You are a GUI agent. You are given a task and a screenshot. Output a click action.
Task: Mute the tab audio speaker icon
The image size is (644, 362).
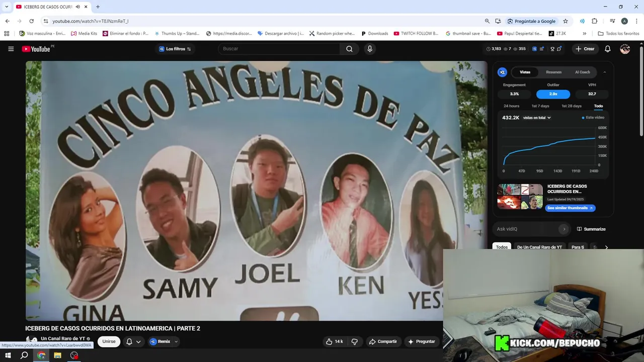click(78, 7)
